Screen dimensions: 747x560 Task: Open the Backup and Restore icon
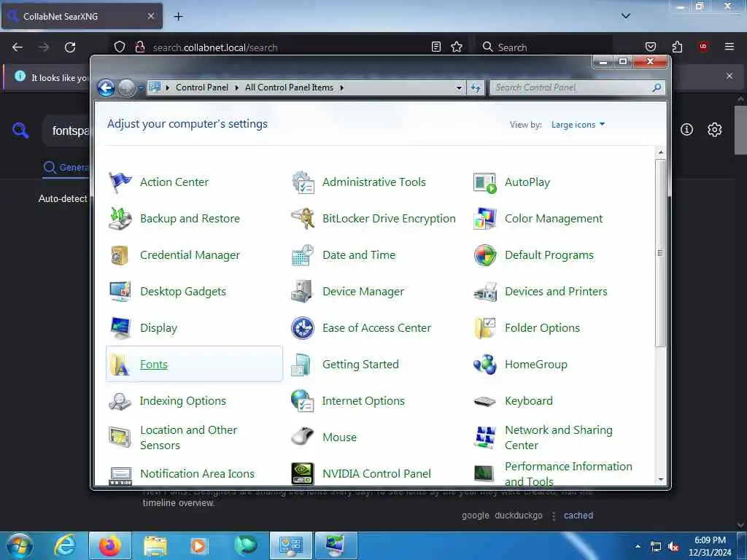[120, 219]
